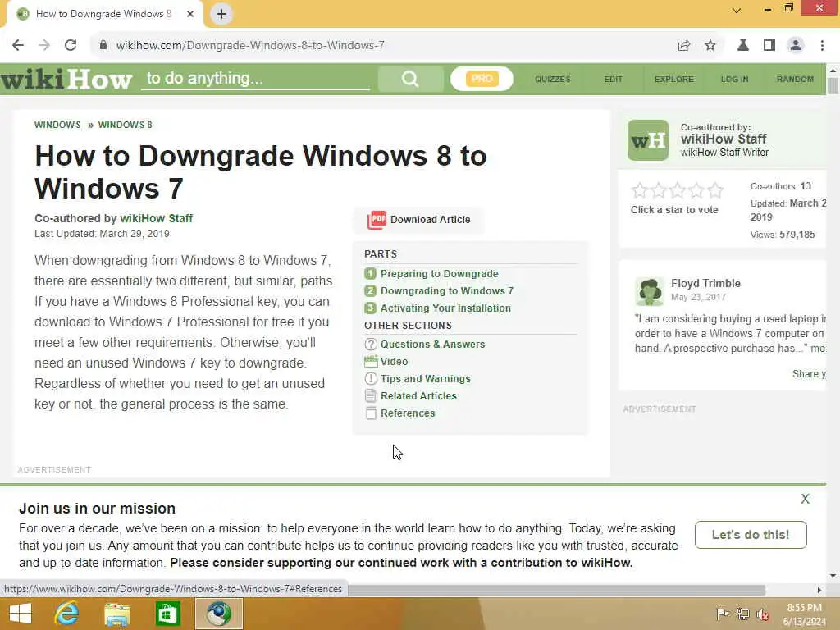Open the RANDOM article menu item
Viewport: 840px width, 630px height.
point(795,80)
